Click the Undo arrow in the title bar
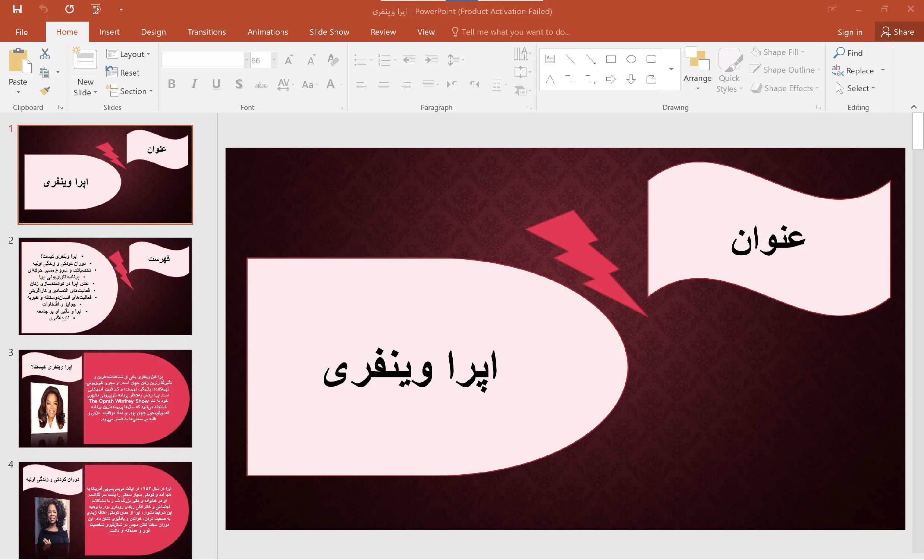 pyautogui.click(x=44, y=9)
